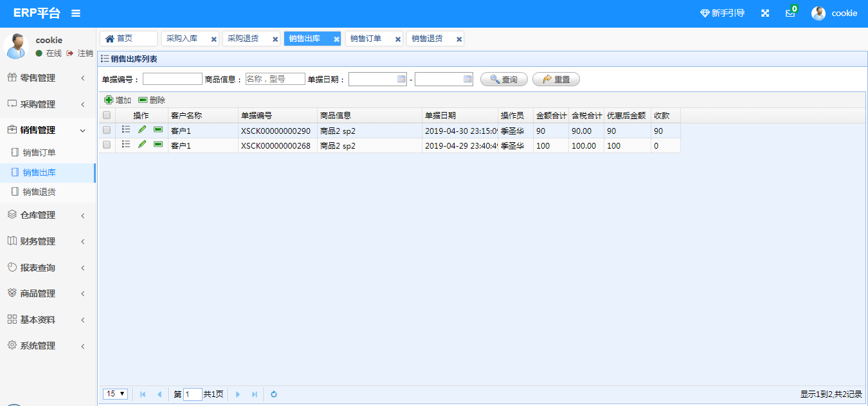The width and height of the screenshot is (868, 406).
Task: Open the 新手引导 guide link
Action: pos(722,13)
